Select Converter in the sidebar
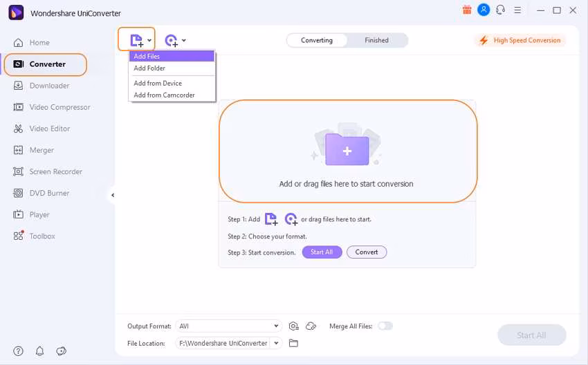This screenshot has height=365, width=588. click(46, 64)
